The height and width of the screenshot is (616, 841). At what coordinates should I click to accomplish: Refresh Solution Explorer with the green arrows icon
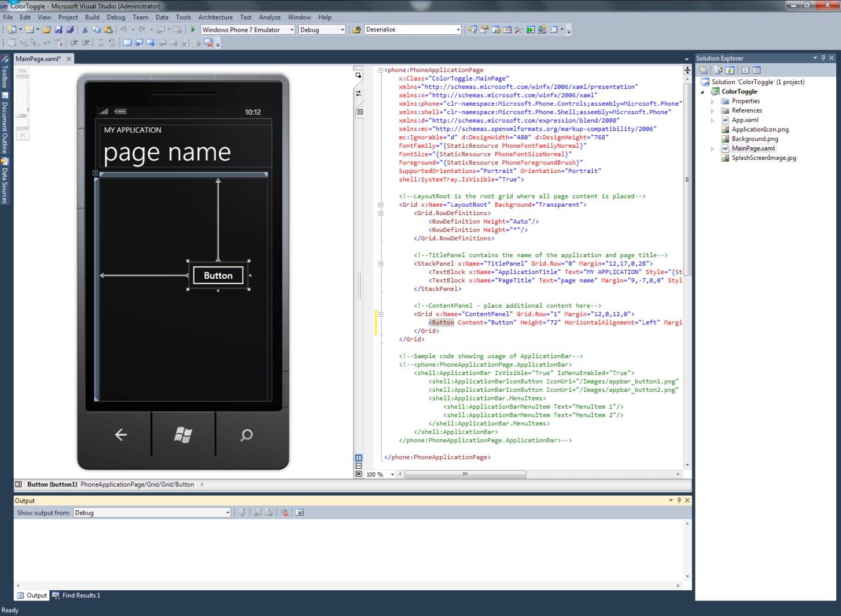730,70
